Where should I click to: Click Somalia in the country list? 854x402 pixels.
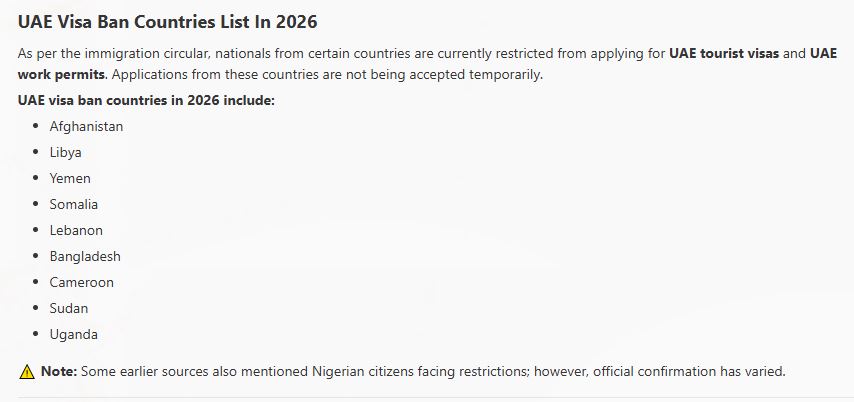[x=74, y=204]
